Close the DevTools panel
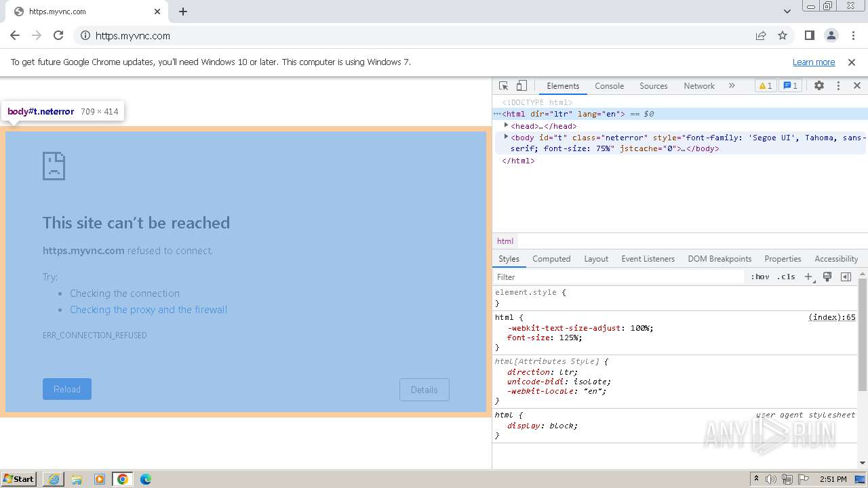The height and width of the screenshot is (488, 868). [857, 86]
